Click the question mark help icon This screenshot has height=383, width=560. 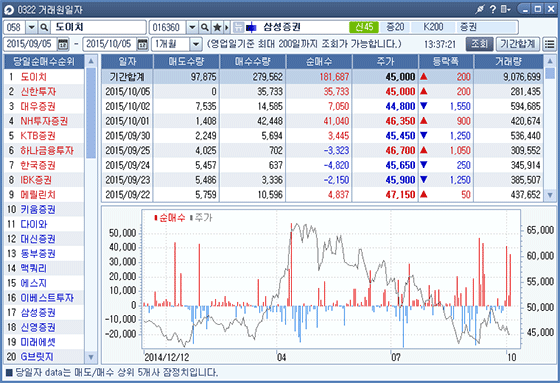click(x=493, y=9)
